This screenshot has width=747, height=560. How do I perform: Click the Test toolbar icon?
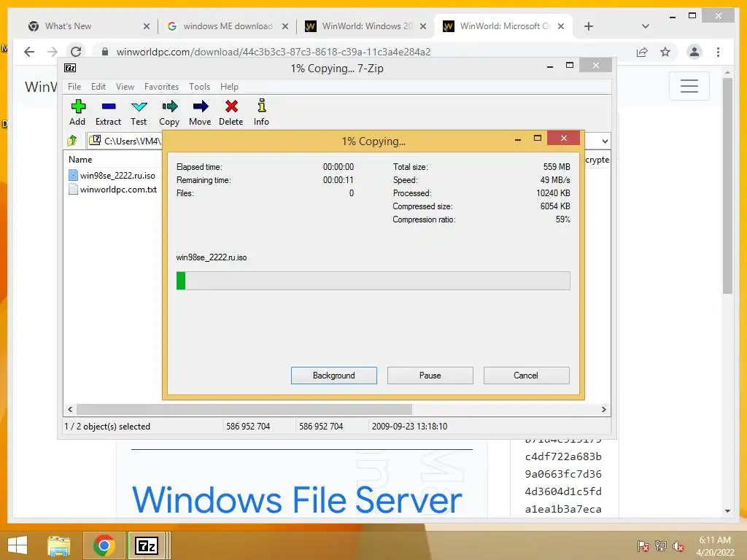point(139,112)
